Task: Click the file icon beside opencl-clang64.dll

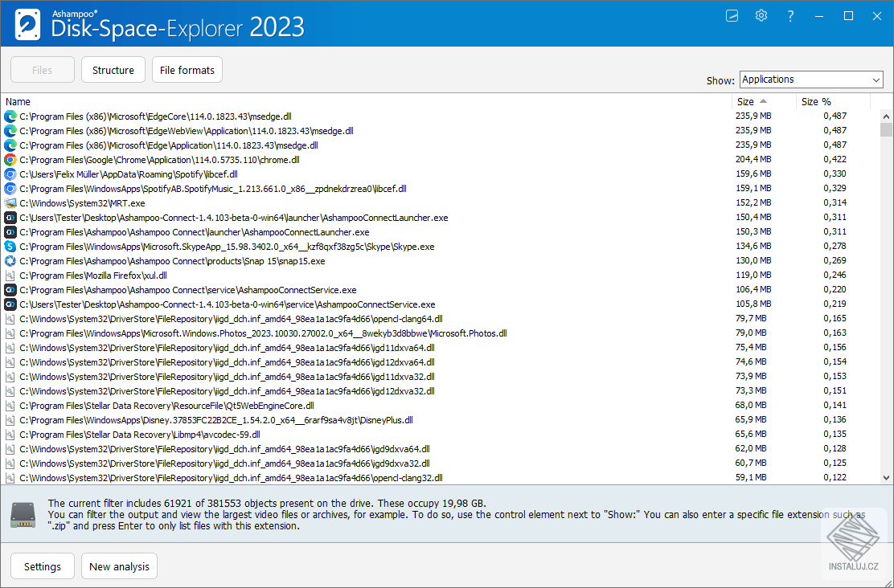Action: coord(10,319)
